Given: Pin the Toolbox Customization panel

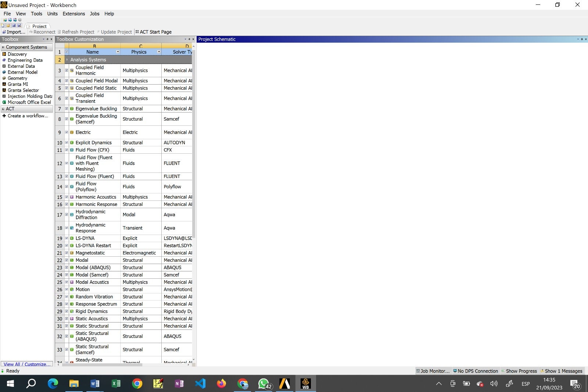Looking at the screenshot, I should (x=189, y=39).
